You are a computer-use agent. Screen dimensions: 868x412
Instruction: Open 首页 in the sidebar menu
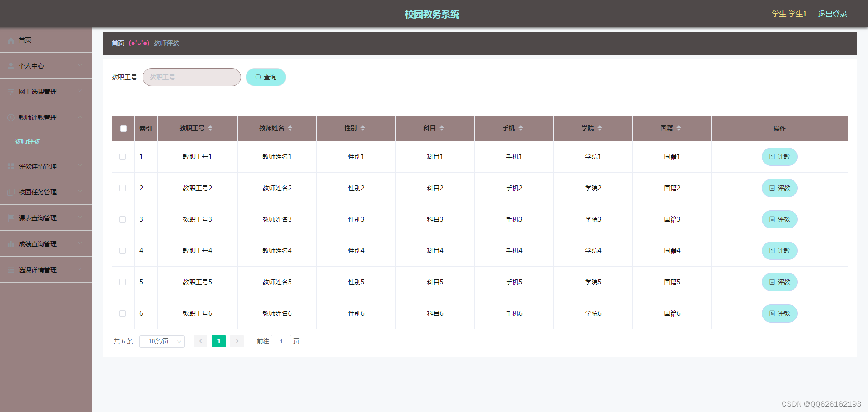[x=46, y=40]
